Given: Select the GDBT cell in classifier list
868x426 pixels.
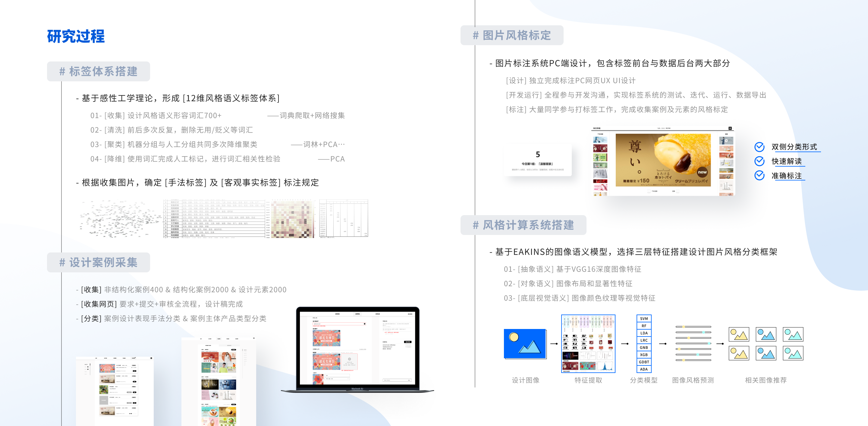Looking at the screenshot, I should (643, 362).
